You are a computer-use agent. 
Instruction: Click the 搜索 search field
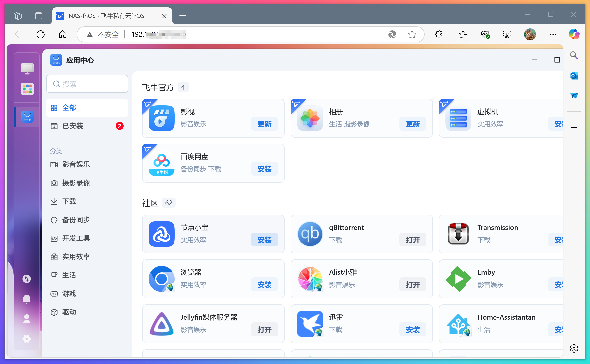(x=87, y=84)
